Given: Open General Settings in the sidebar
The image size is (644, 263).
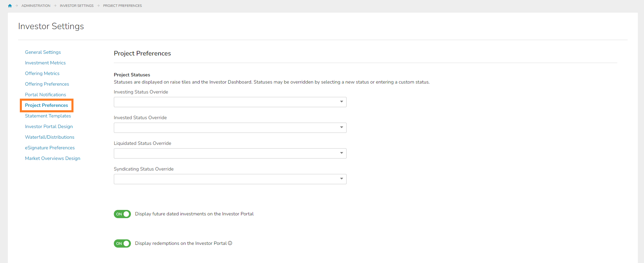Looking at the screenshot, I should [x=43, y=52].
